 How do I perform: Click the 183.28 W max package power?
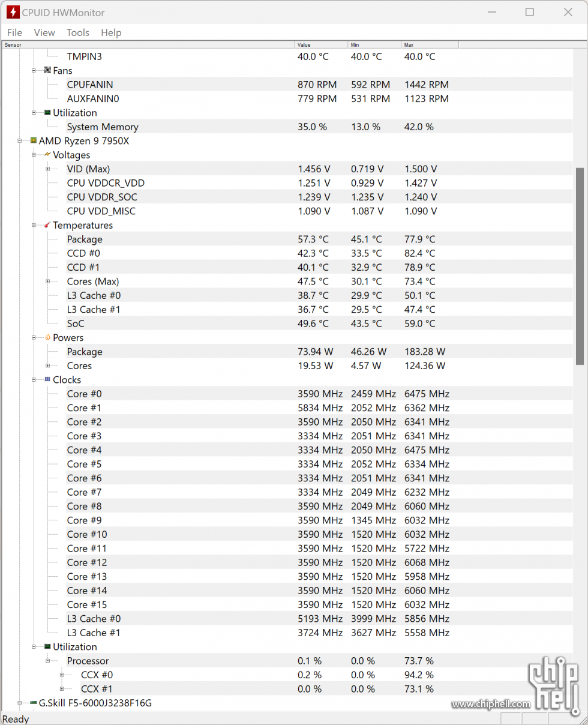click(425, 352)
